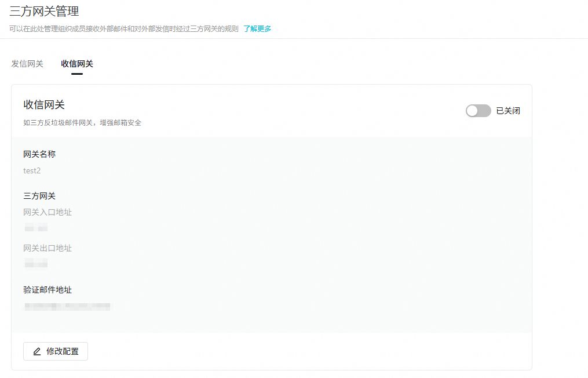Select the blurred verification email address value
The image size is (588, 378).
click(x=67, y=306)
